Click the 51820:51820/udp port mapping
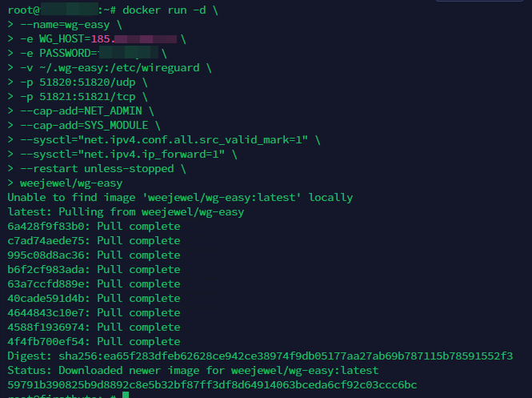The image size is (532, 398). tap(87, 82)
